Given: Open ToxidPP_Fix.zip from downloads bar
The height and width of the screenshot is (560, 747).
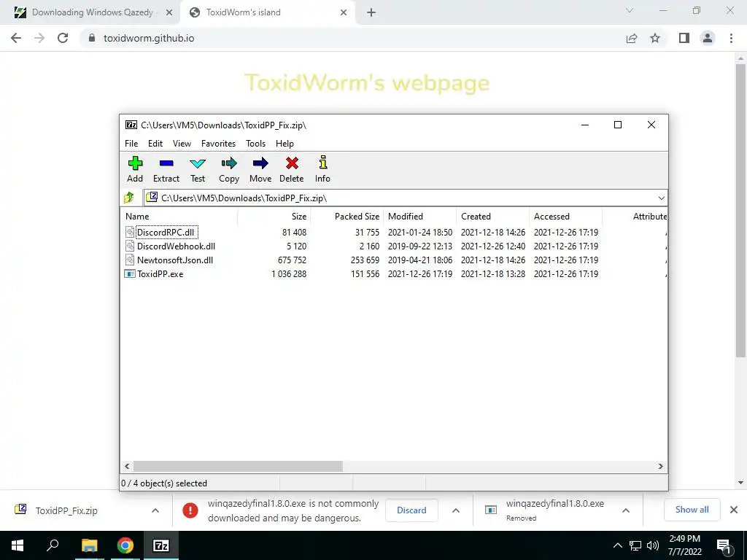Looking at the screenshot, I should [66, 510].
